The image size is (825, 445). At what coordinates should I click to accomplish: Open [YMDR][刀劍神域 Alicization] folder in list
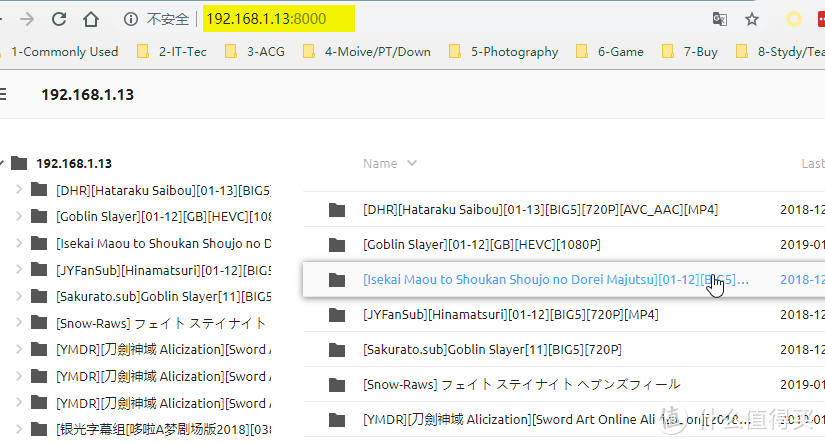557,420
